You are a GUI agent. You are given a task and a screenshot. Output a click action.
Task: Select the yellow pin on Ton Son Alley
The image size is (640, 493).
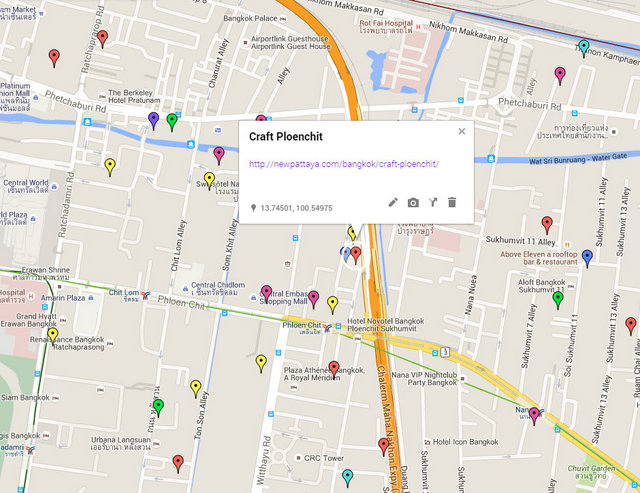pyautogui.click(x=196, y=389)
